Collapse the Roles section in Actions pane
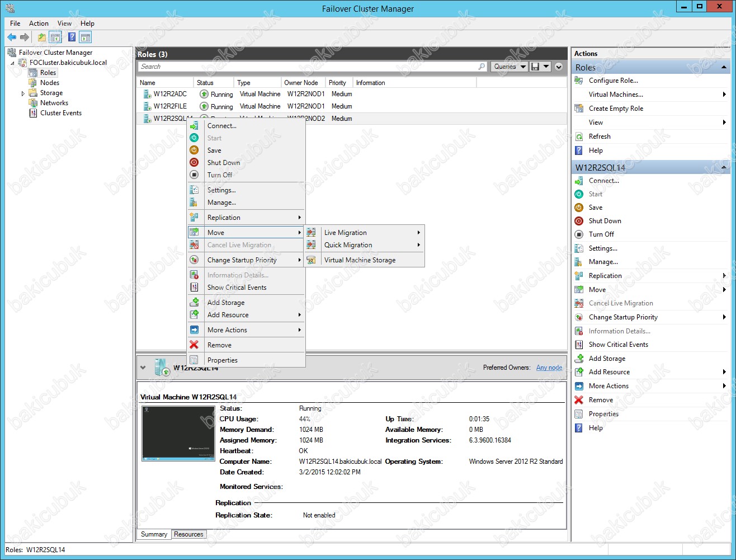Image resolution: width=736 pixels, height=560 pixels. point(724,68)
